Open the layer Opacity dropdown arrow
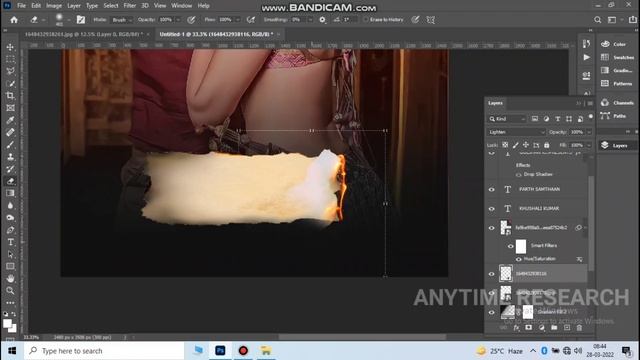The image size is (640, 360). point(589,132)
